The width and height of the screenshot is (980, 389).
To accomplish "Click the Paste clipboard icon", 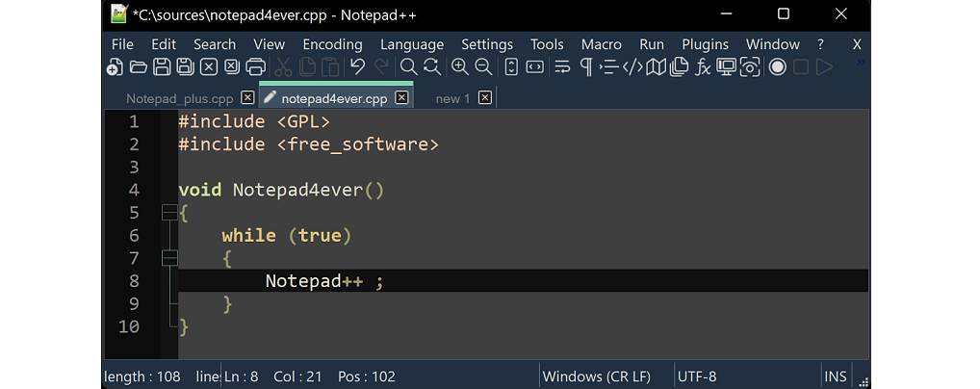I will pyautogui.click(x=330, y=66).
